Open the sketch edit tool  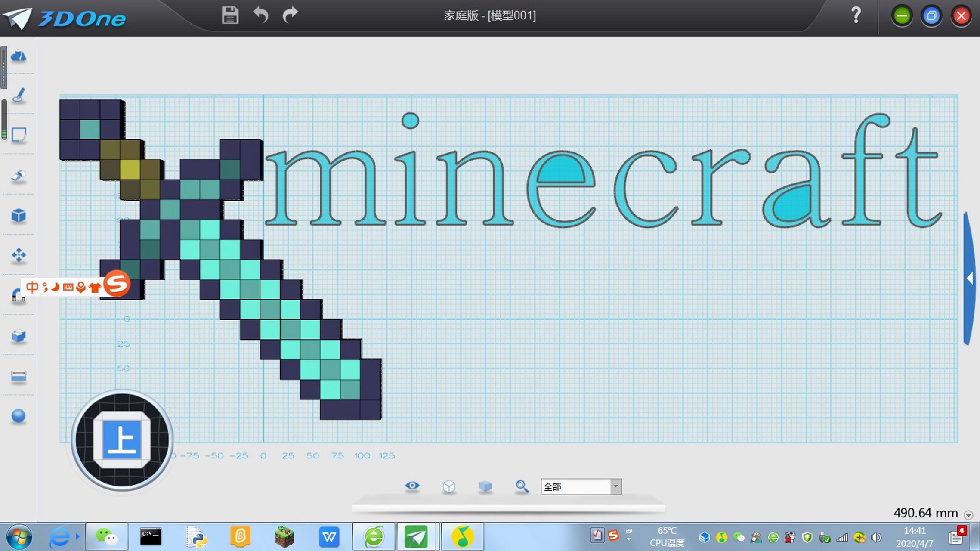[x=19, y=135]
